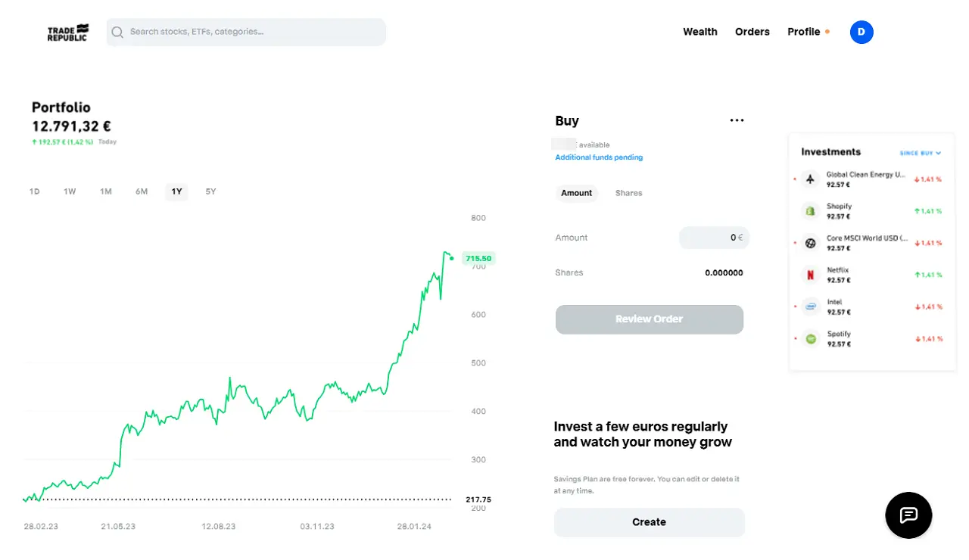Image resolution: width=969 pixels, height=560 pixels.
Task: Open the chat support bubble icon
Action: click(908, 515)
